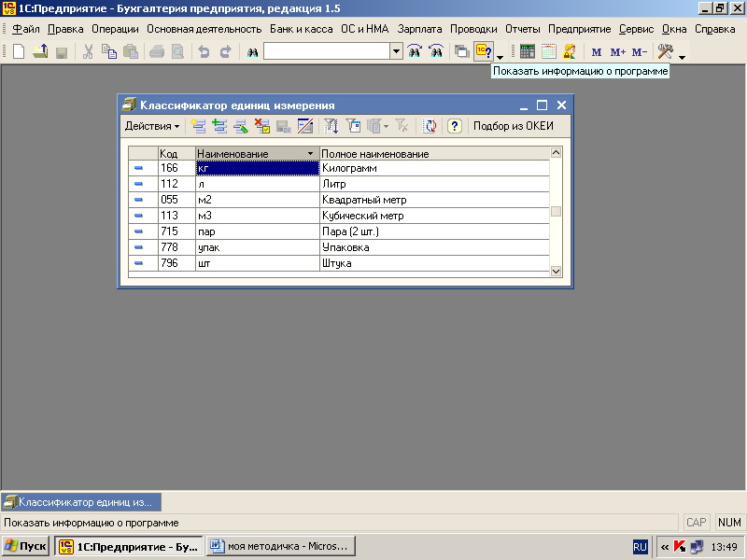Image resolution: width=747 pixels, height=560 pixels.
Task: Click the Print preview icon
Action: (x=177, y=51)
